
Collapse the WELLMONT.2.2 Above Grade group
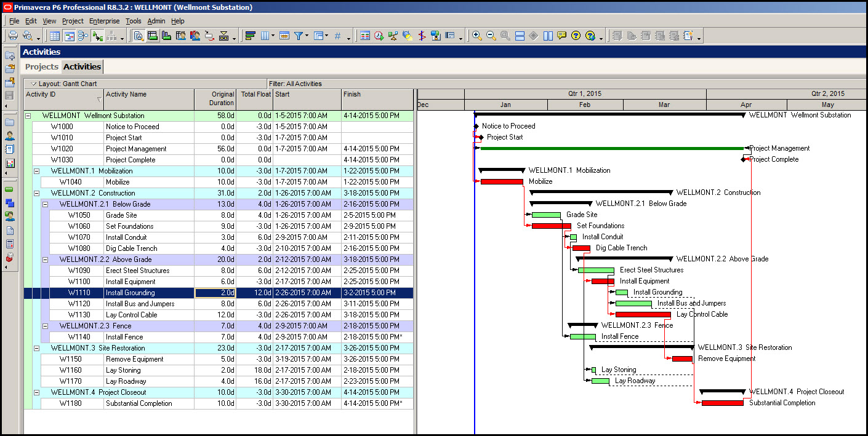[45, 260]
